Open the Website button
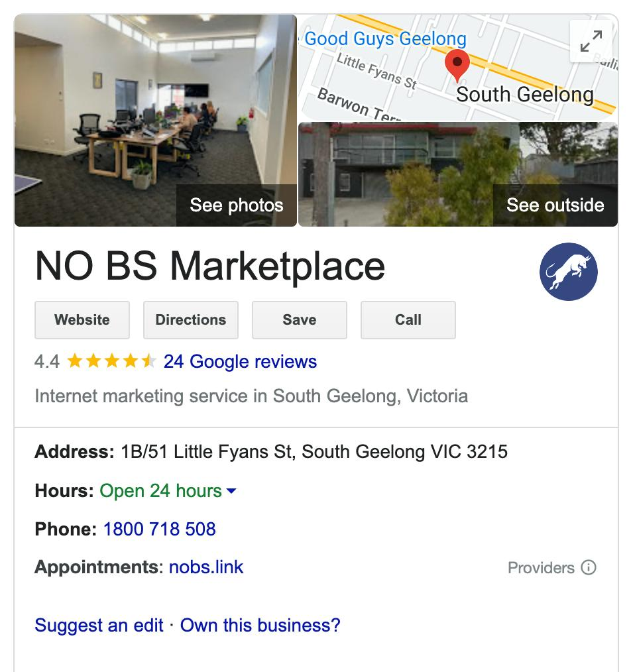Image resolution: width=631 pixels, height=672 pixels. pos(82,319)
